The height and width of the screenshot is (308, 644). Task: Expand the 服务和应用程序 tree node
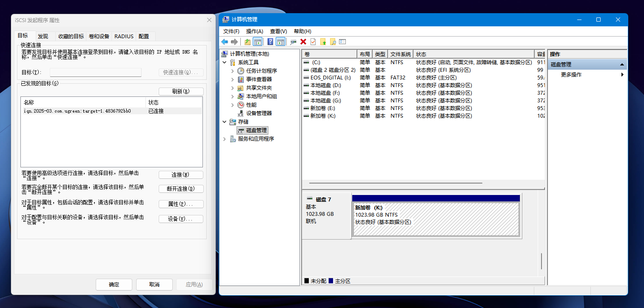click(x=225, y=139)
